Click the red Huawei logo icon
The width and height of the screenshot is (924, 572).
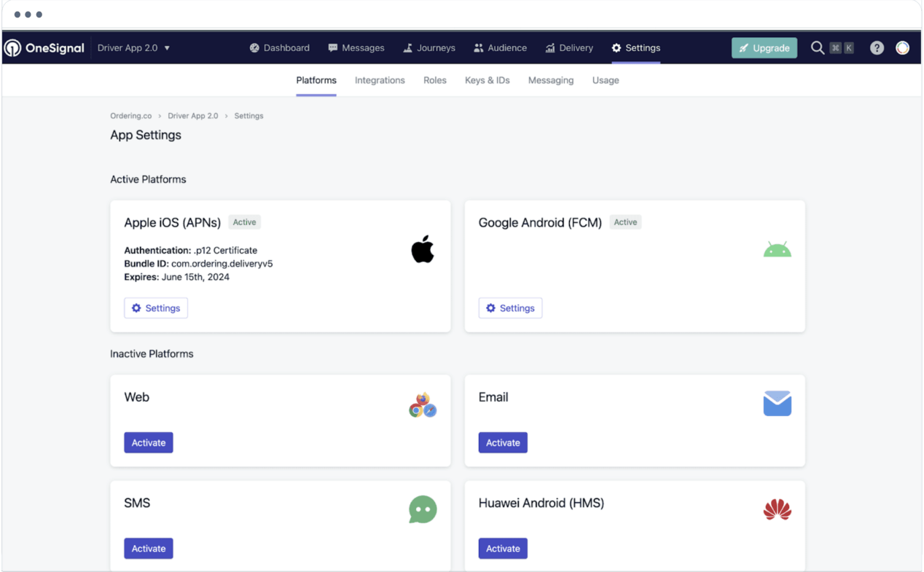coord(777,509)
